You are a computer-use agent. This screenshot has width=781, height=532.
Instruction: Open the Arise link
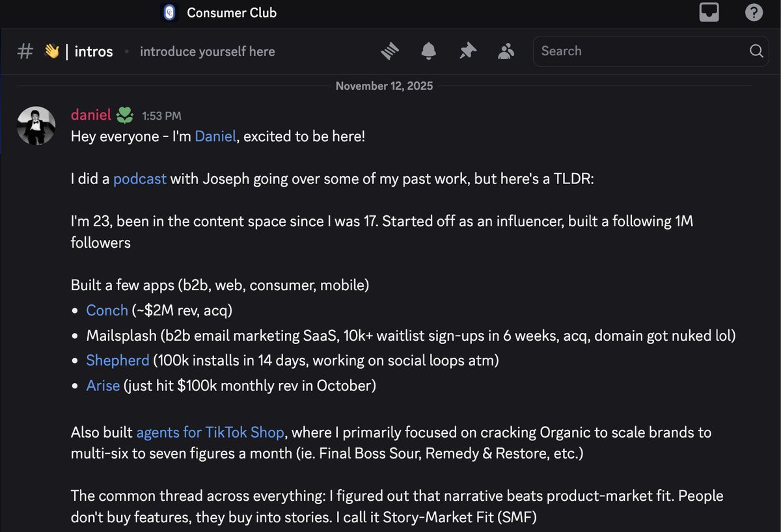tap(103, 385)
